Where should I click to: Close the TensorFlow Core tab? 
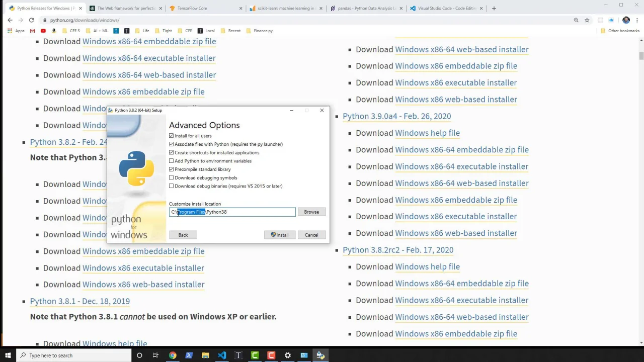point(240,9)
